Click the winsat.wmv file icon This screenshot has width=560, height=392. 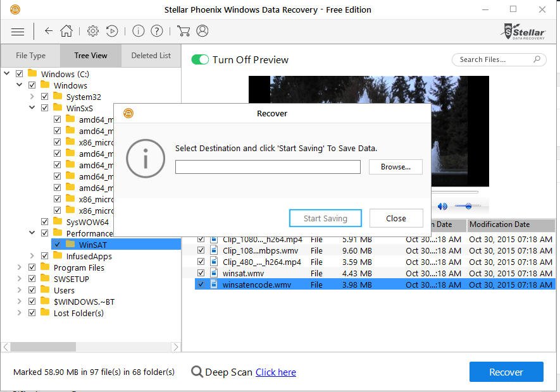214,273
